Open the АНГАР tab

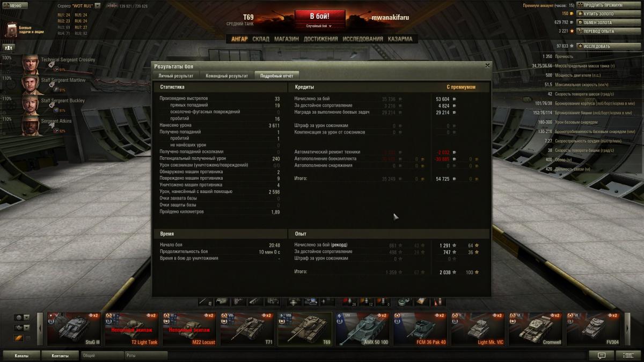[240, 39]
